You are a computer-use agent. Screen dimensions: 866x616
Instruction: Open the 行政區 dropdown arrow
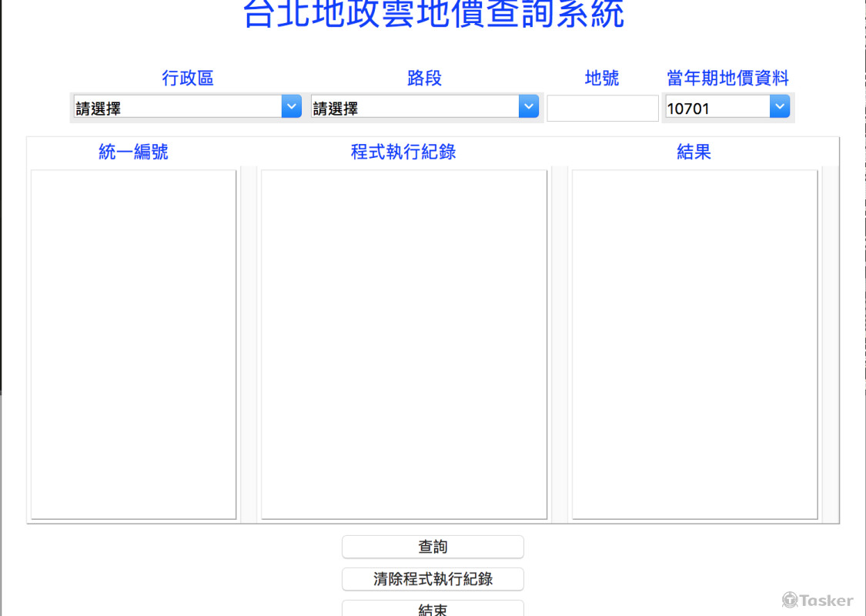pyautogui.click(x=290, y=106)
